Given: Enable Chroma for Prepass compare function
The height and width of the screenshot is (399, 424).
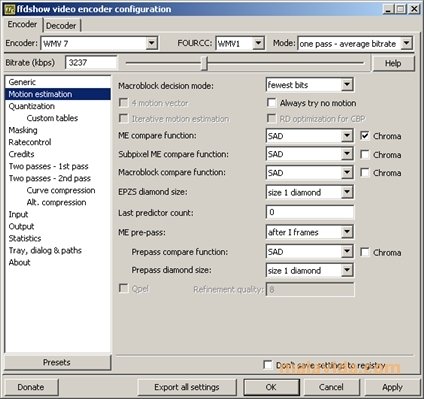Looking at the screenshot, I should point(365,252).
